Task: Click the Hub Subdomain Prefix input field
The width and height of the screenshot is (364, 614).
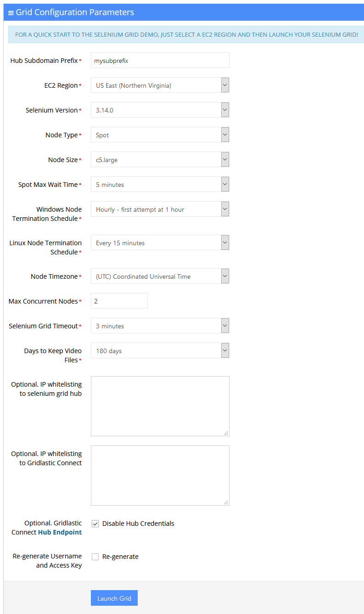Action: tap(160, 60)
